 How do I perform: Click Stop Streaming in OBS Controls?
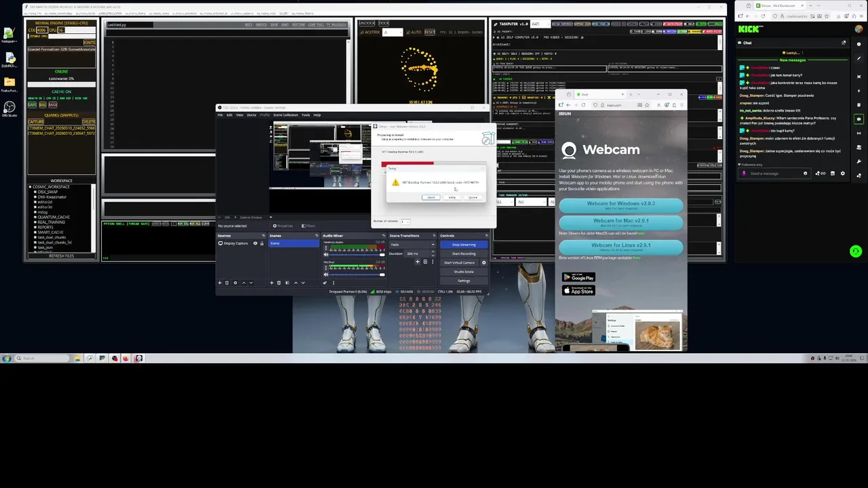coord(464,245)
